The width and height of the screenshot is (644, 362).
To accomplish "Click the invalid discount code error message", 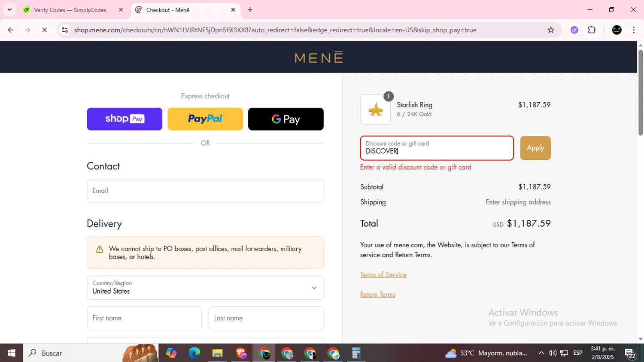I will coord(416,167).
